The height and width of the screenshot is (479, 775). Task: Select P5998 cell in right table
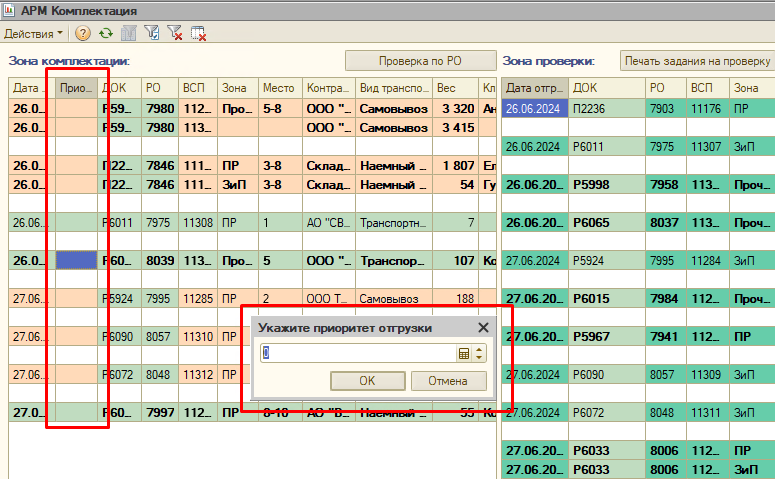tap(606, 184)
